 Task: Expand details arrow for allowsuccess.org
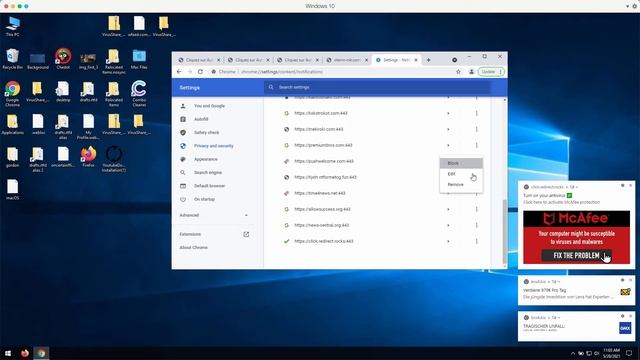448,209
